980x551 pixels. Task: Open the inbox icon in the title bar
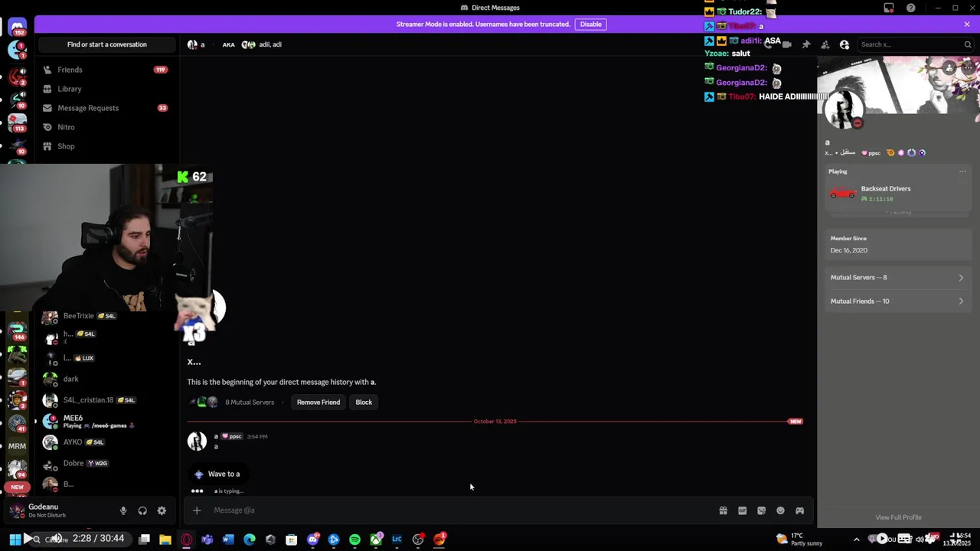point(889,8)
